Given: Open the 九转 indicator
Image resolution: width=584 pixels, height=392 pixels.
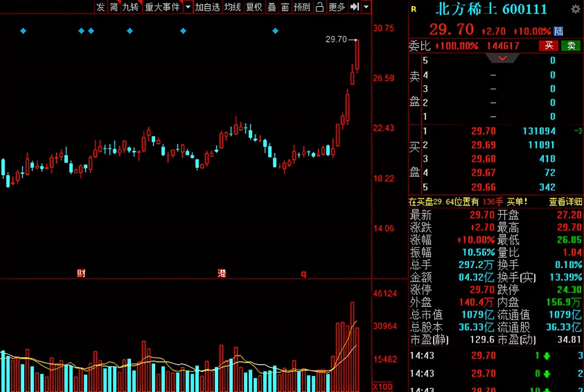Looking at the screenshot, I should pos(130,7).
